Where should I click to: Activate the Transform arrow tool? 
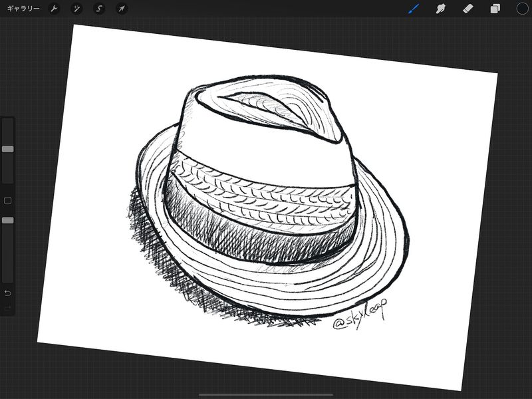tap(121, 9)
